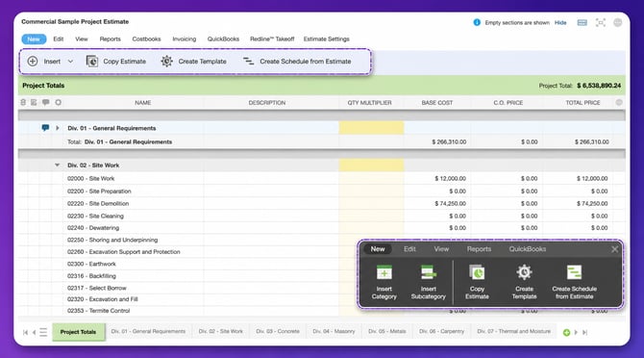Viewport: 644px width, 358px height.
Task: Open the Invoicing menu
Action: click(184, 39)
